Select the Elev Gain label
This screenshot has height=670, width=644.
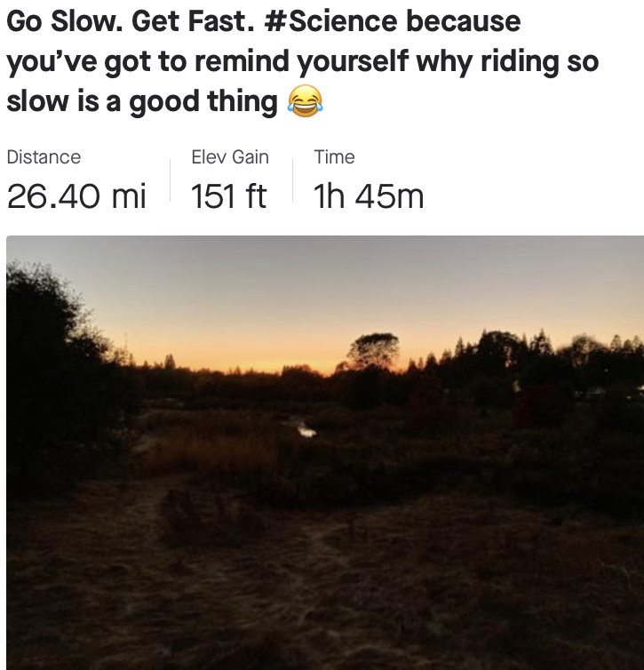[x=230, y=156]
